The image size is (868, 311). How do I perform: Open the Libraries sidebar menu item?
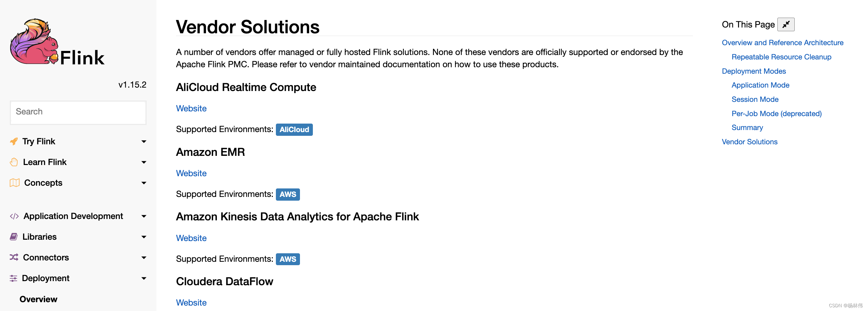coord(39,237)
